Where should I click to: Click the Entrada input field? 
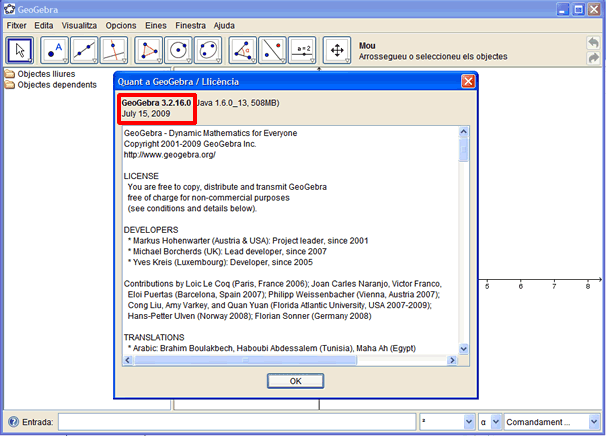pos(236,423)
